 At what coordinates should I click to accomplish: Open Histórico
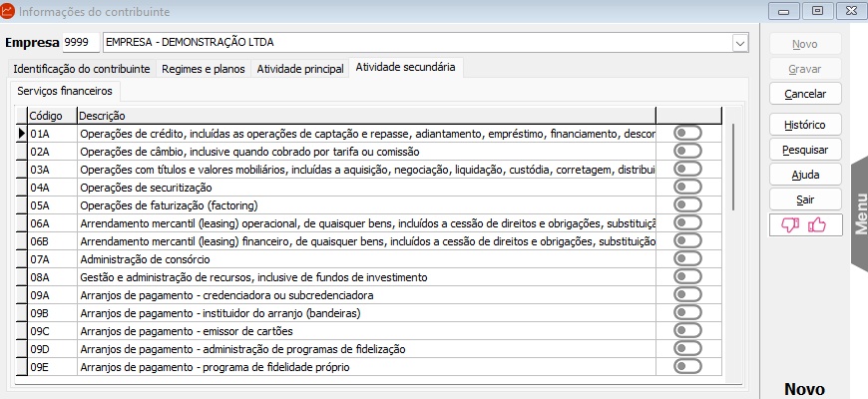[805, 125]
